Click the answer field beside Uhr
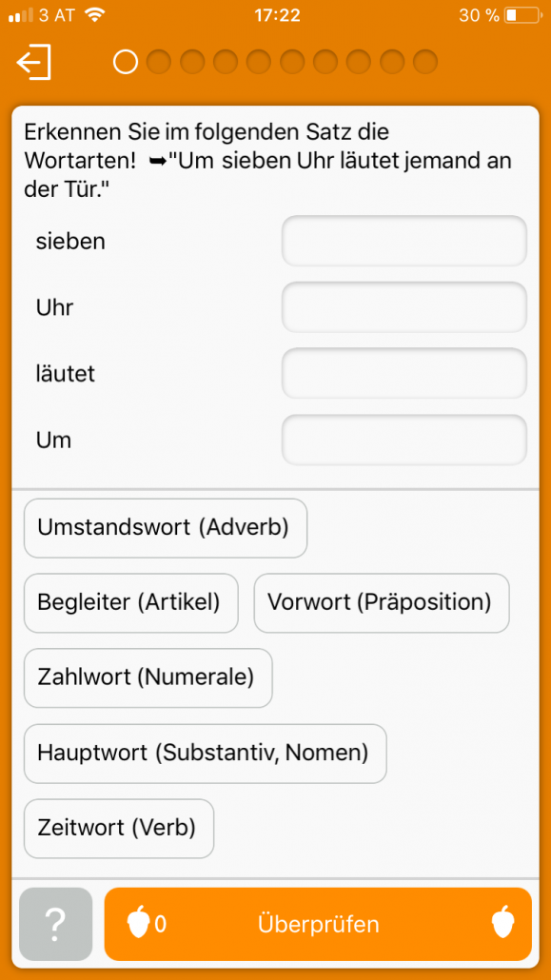 (403, 306)
